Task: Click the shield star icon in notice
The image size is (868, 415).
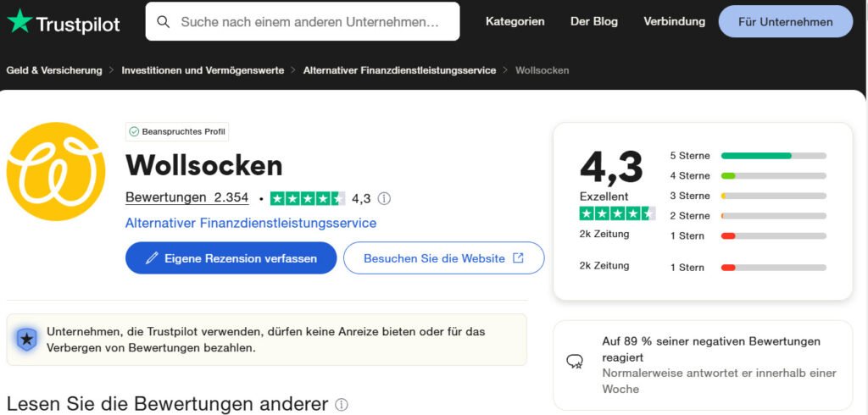Action: coord(26,340)
